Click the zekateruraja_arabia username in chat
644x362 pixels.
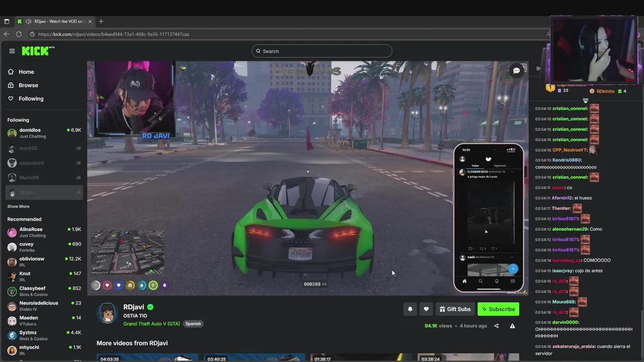(x=574, y=346)
